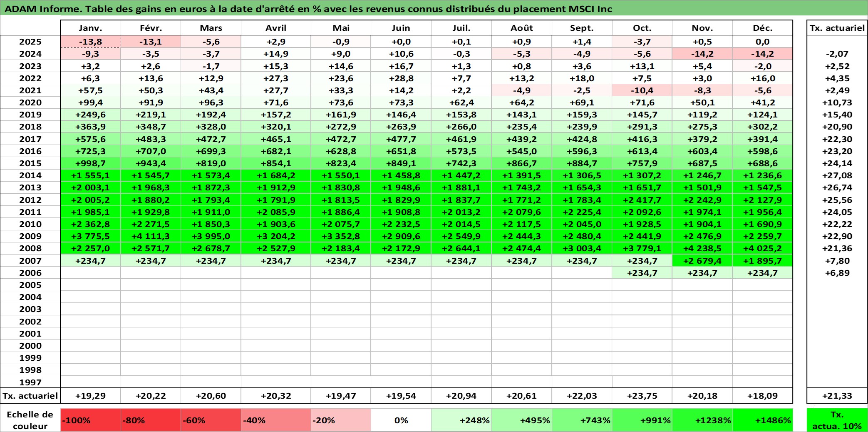Select the 2003 row label
This screenshot has width=868, height=432.
(x=30, y=309)
